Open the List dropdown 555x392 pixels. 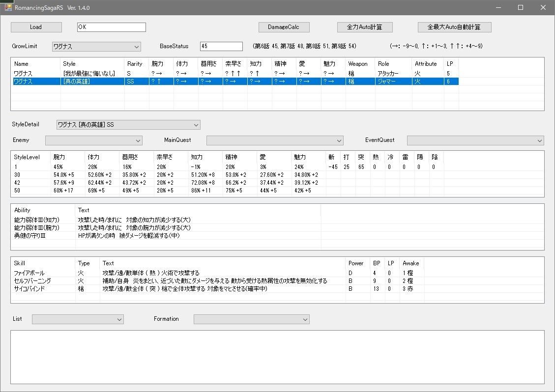pyautogui.click(x=78, y=319)
